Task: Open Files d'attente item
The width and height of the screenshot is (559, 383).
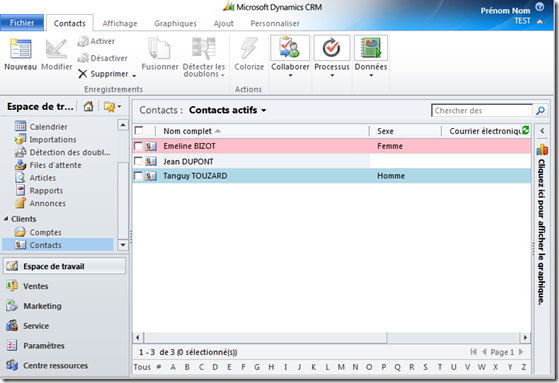Action: pyautogui.click(x=48, y=165)
